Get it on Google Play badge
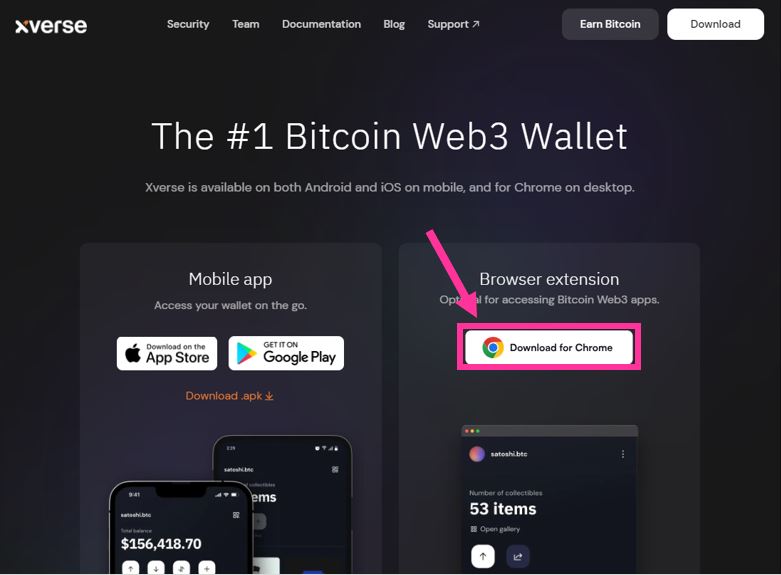 point(286,353)
